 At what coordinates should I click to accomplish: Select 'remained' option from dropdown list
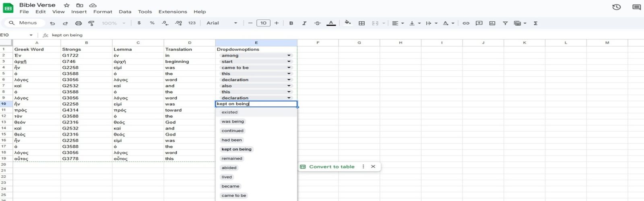pos(232,158)
